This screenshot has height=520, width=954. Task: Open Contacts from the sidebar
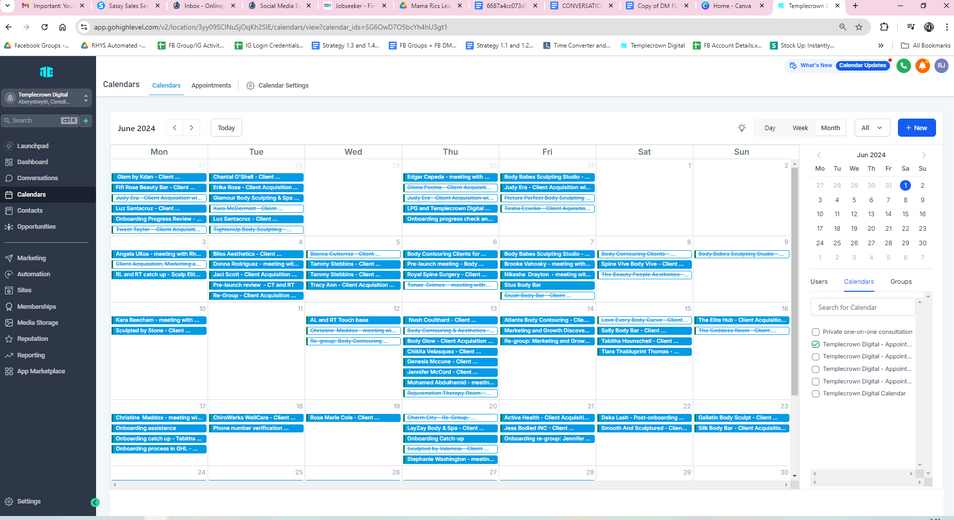pyautogui.click(x=30, y=210)
